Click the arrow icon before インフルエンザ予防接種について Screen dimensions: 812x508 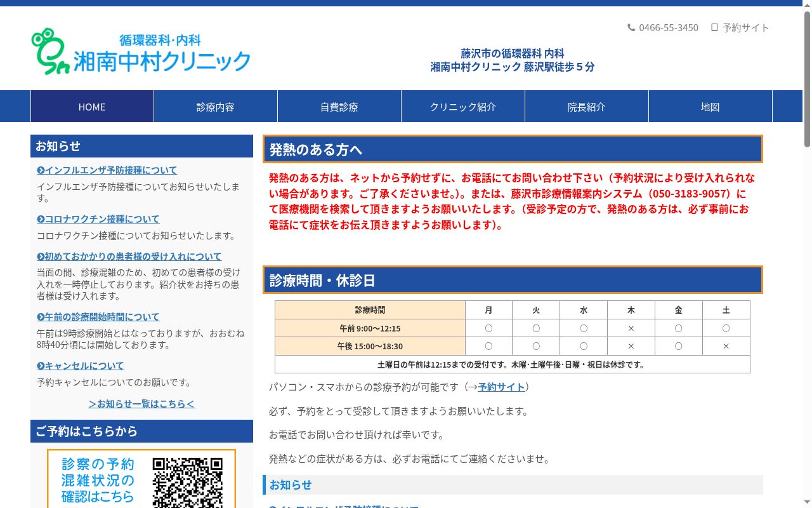point(41,170)
